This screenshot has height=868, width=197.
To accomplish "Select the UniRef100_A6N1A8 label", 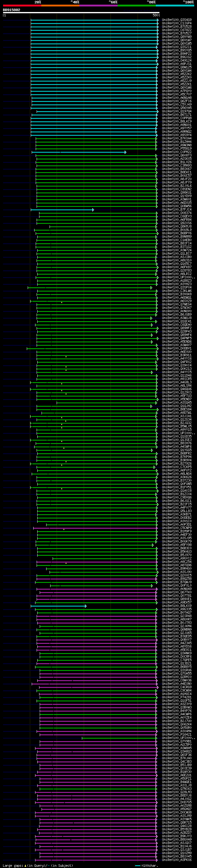I will point(176,98).
